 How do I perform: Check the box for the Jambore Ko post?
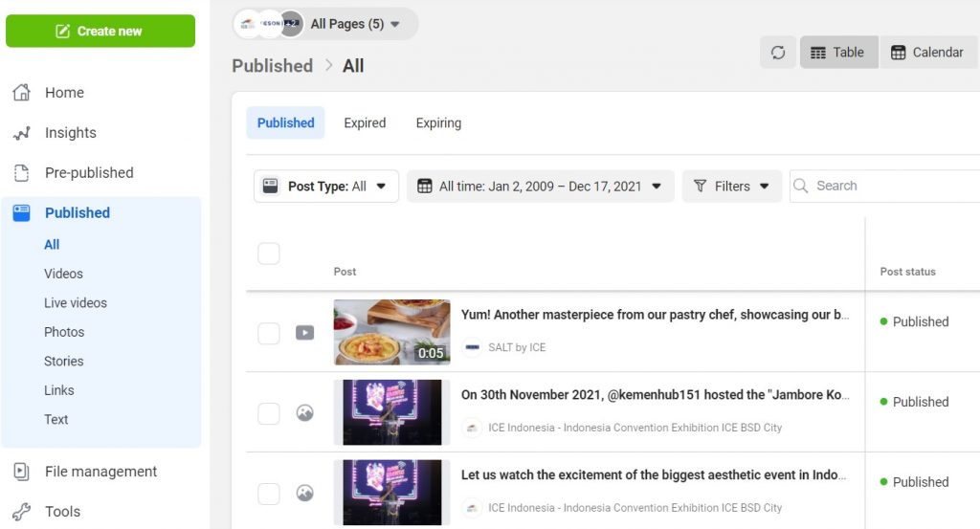[x=269, y=413]
